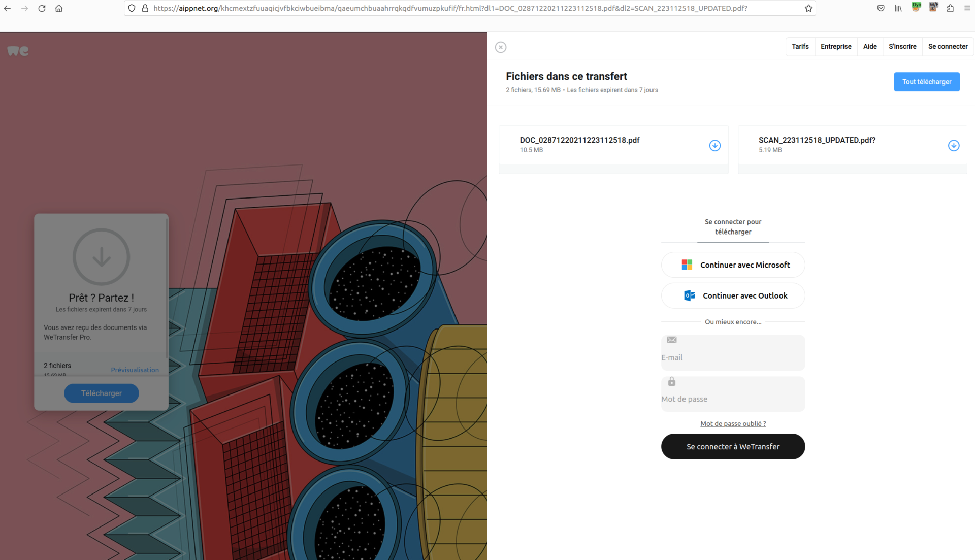Reload the page with refresh icon
This screenshot has width=975, height=560.
click(42, 8)
